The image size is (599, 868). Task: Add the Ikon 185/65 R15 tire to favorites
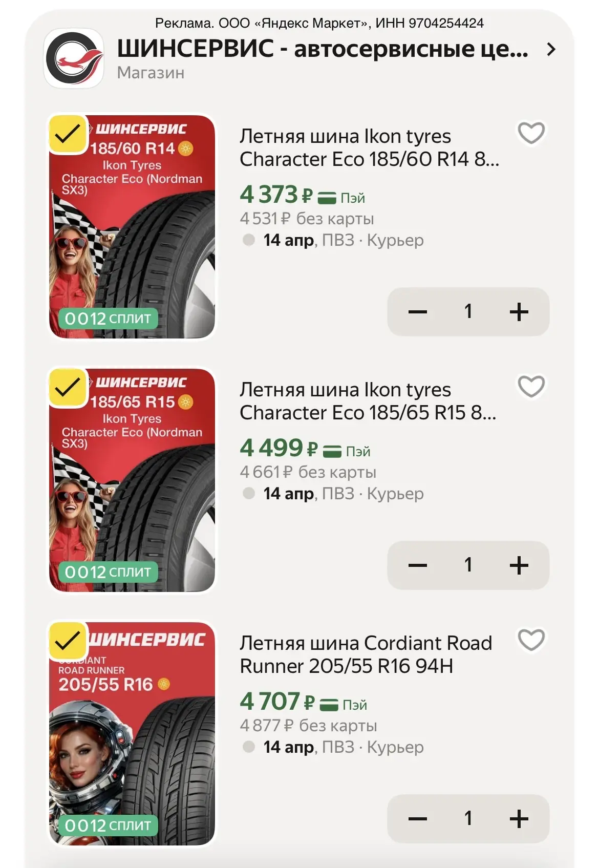click(x=531, y=387)
